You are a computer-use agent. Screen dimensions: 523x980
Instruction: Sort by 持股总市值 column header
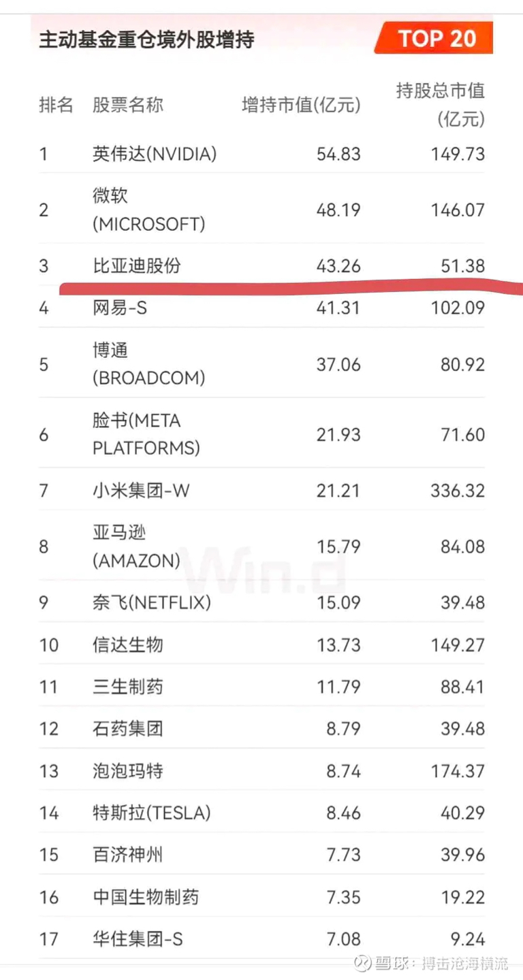point(441,105)
